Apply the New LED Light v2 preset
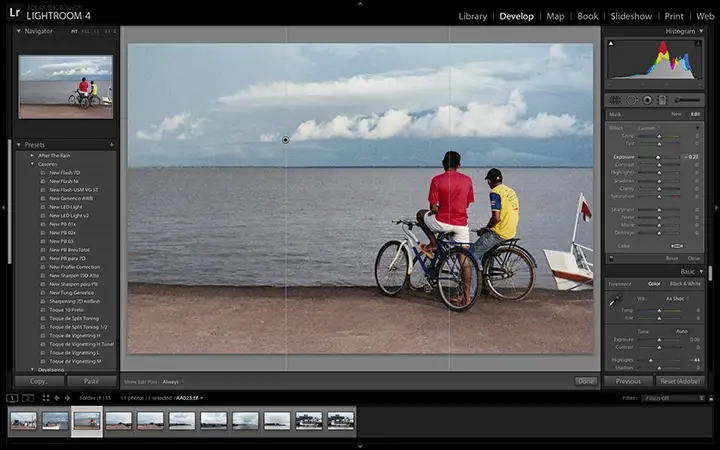 pyautogui.click(x=69, y=215)
